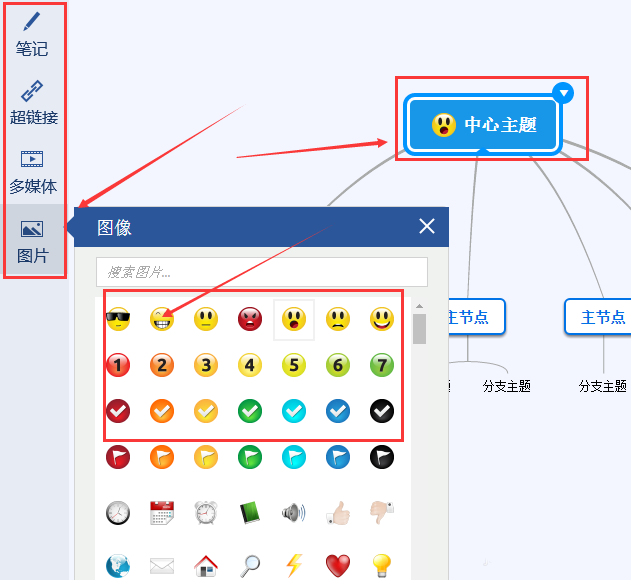Open the 超链接 hyperlink tool

[33, 103]
